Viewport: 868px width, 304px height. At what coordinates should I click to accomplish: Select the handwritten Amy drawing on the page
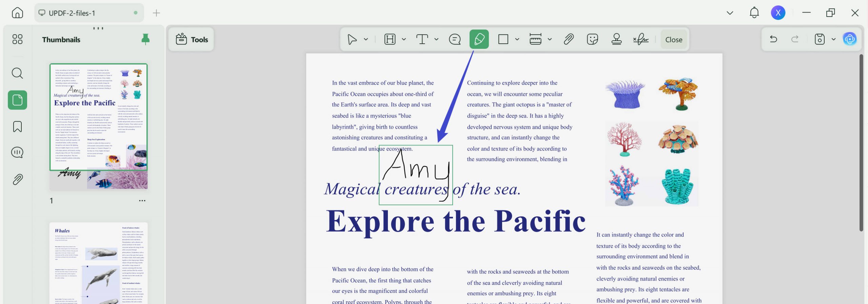[x=416, y=175]
